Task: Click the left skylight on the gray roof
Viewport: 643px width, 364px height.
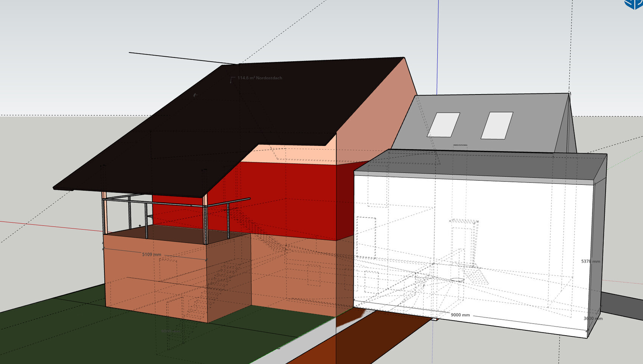Action: (x=444, y=125)
